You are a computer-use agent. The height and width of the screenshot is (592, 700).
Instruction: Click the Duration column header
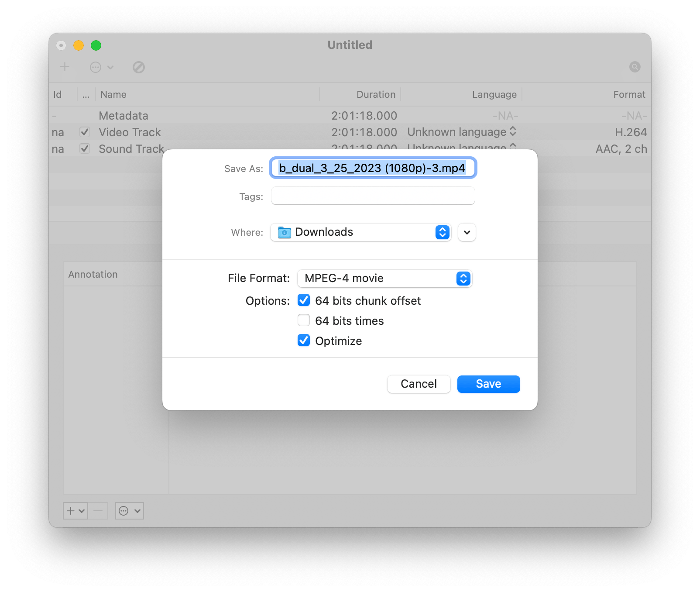375,94
